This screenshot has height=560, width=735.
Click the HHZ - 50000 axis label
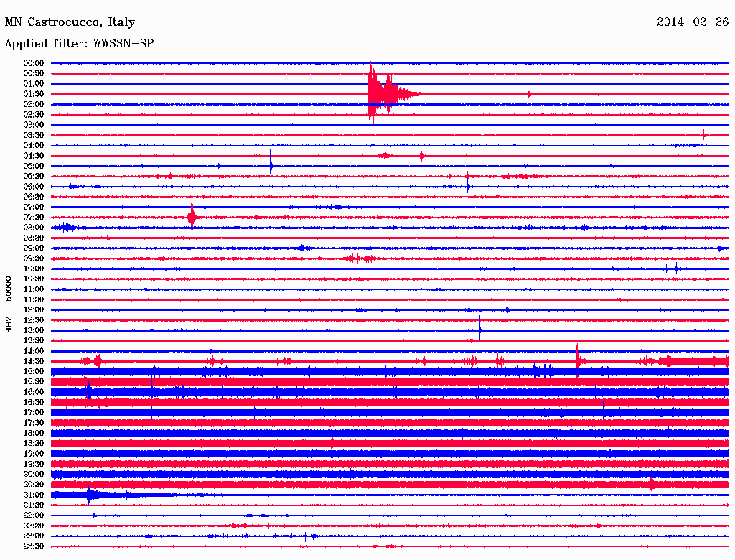click(x=9, y=305)
